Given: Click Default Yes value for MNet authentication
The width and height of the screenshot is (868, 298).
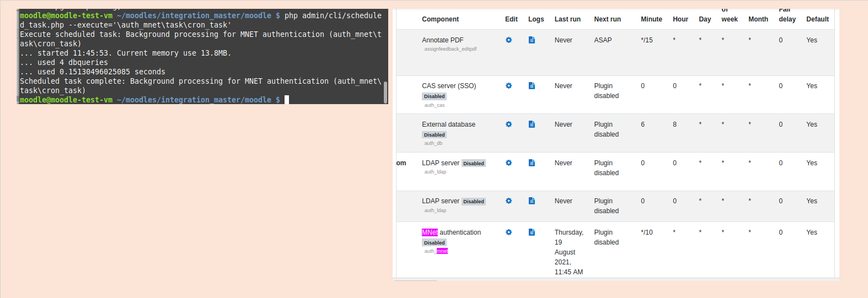Looking at the screenshot, I should click(x=811, y=232).
